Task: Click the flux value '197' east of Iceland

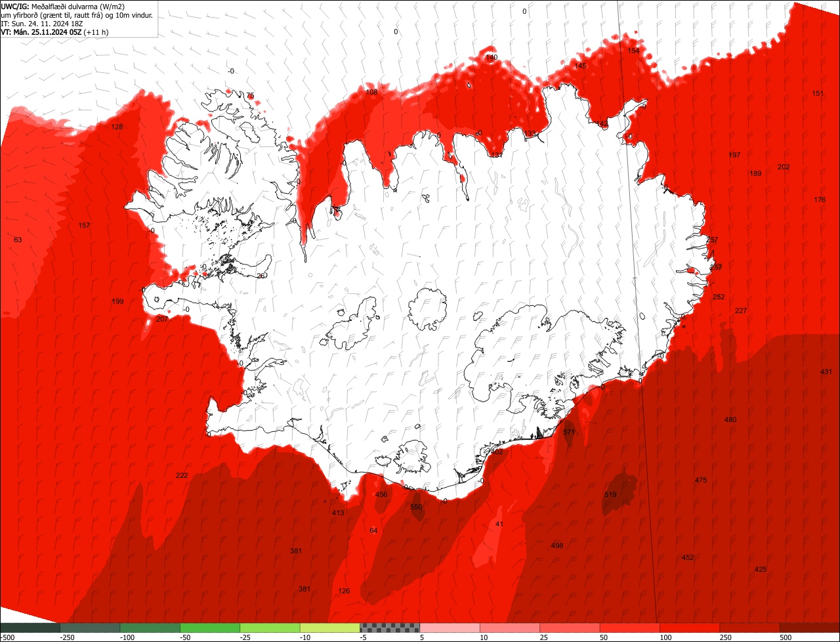Action: 734,155
